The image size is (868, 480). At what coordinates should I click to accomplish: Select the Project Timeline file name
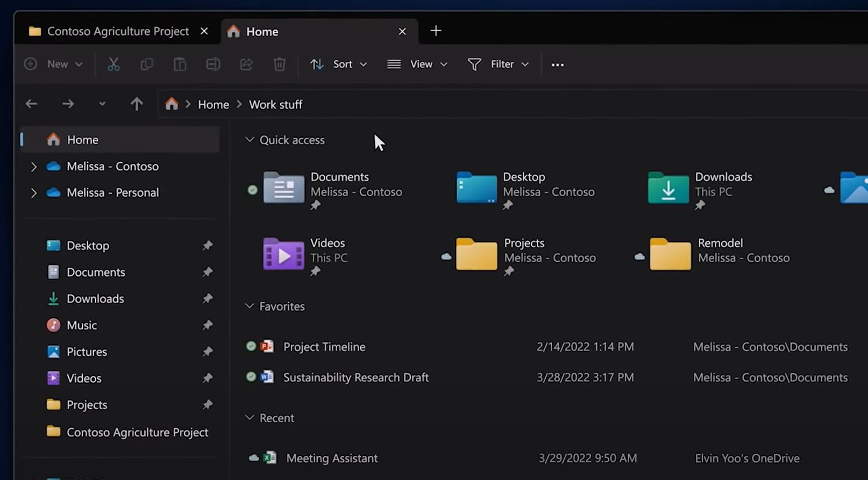click(x=324, y=347)
